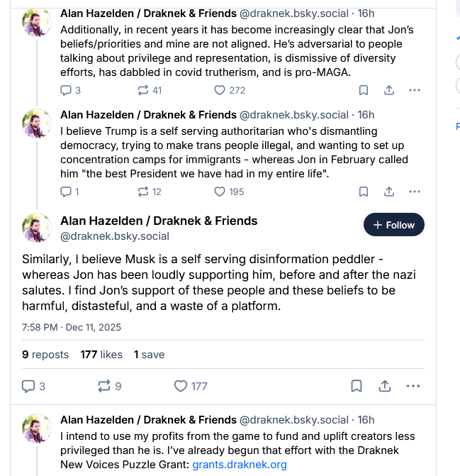The width and height of the screenshot is (460, 476).
Task: Open the avatar on the main Musk post
Action: point(37,228)
